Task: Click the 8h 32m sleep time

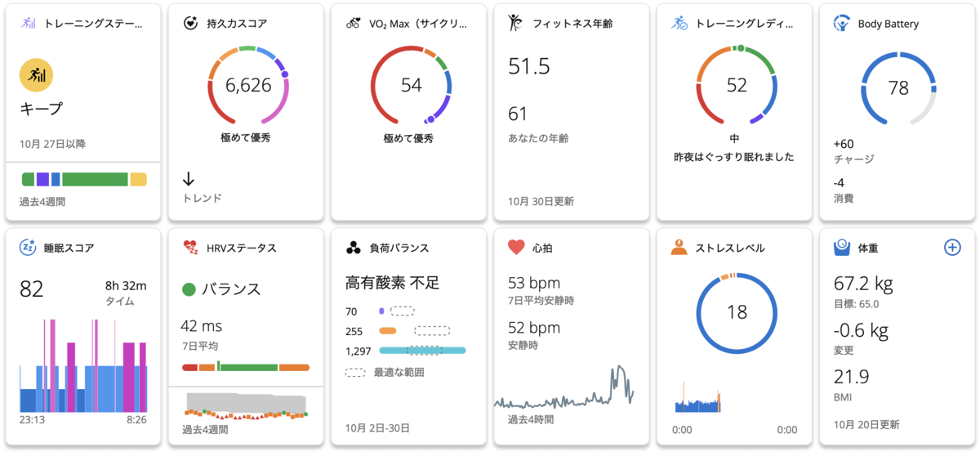Action: tap(126, 285)
